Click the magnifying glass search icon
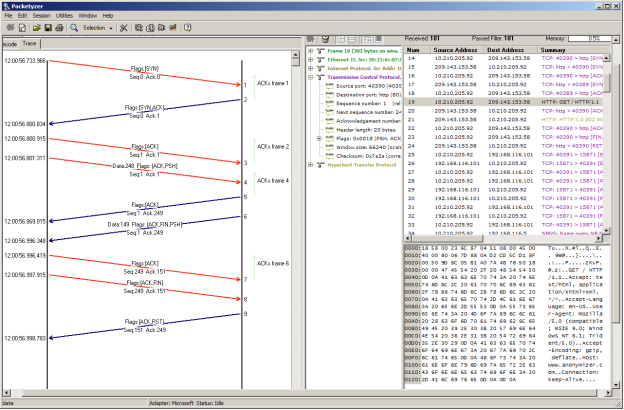This screenshot has width=624, height=410. tap(74, 28)
